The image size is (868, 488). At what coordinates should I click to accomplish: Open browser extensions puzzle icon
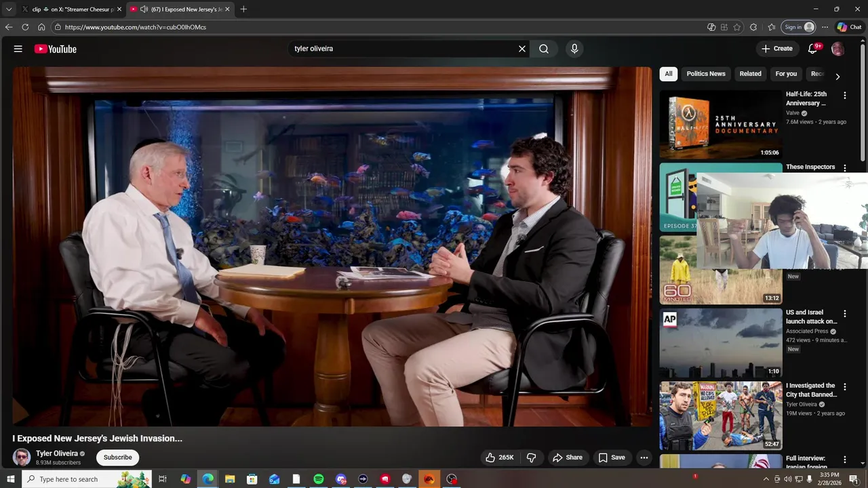click(x=753, y=27)
